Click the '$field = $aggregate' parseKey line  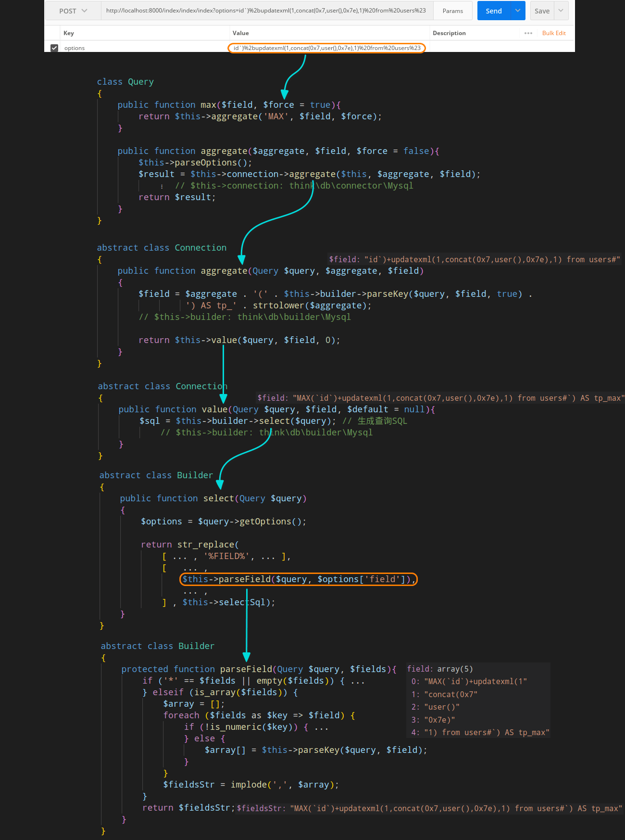click(x=335, y=294)
